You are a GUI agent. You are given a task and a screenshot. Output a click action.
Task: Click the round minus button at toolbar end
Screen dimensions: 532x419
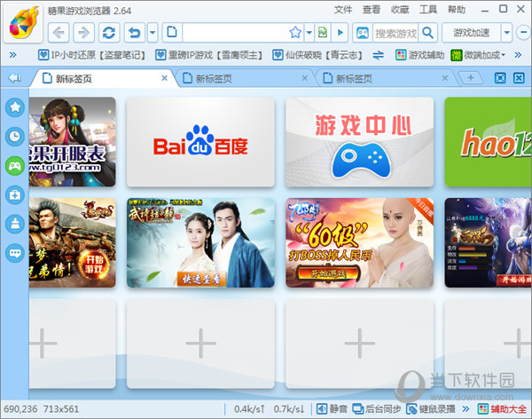[x=523, y=33]
